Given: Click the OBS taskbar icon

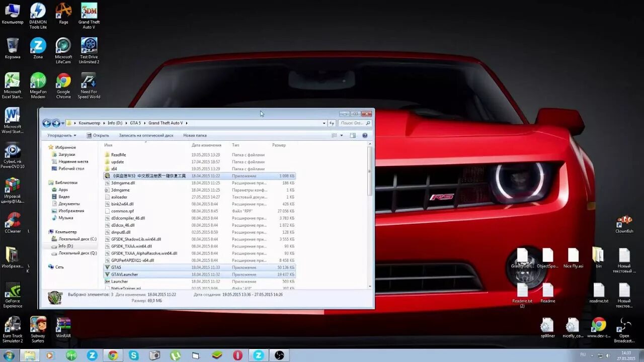Looking at the screenshot, I should (x=279, y=355).
